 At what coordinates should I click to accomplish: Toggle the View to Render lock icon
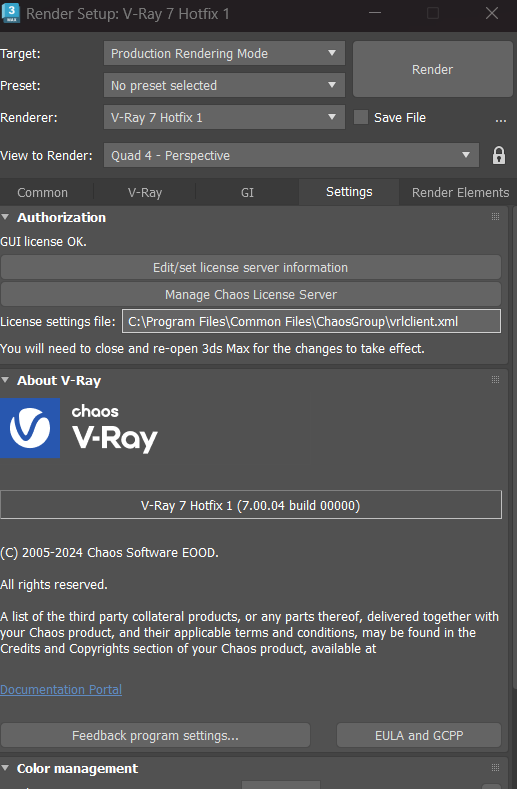point(498,155)
